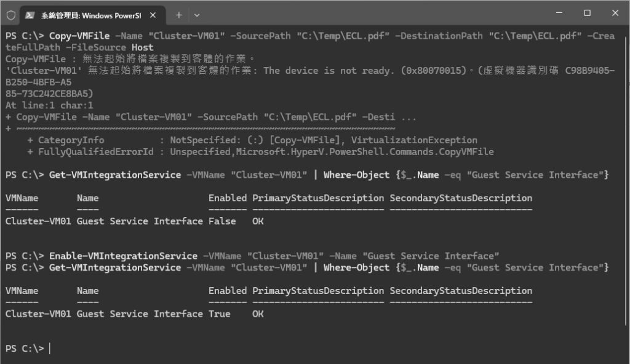The image size is (630, 364).
Task: Click the Enable-VMIntegrationService command text
Action: 123,256
